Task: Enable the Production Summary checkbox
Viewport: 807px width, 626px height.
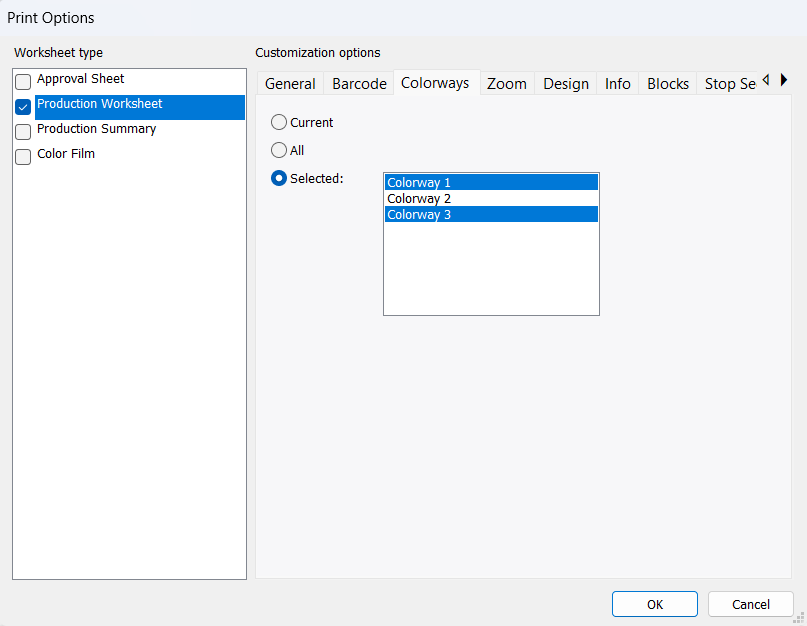Action: tap(23, 132)
